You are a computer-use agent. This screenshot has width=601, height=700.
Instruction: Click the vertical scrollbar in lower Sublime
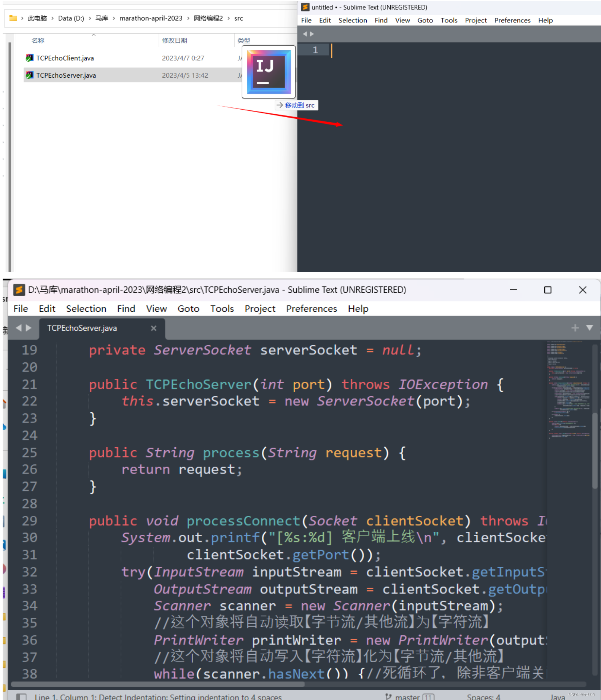point(595,450)
